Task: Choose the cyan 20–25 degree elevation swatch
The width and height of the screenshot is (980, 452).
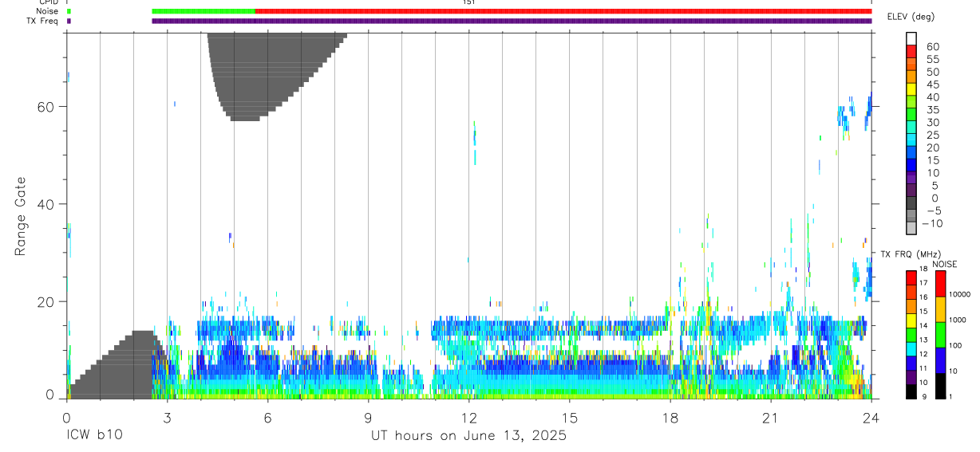Action: pos(911,140)
